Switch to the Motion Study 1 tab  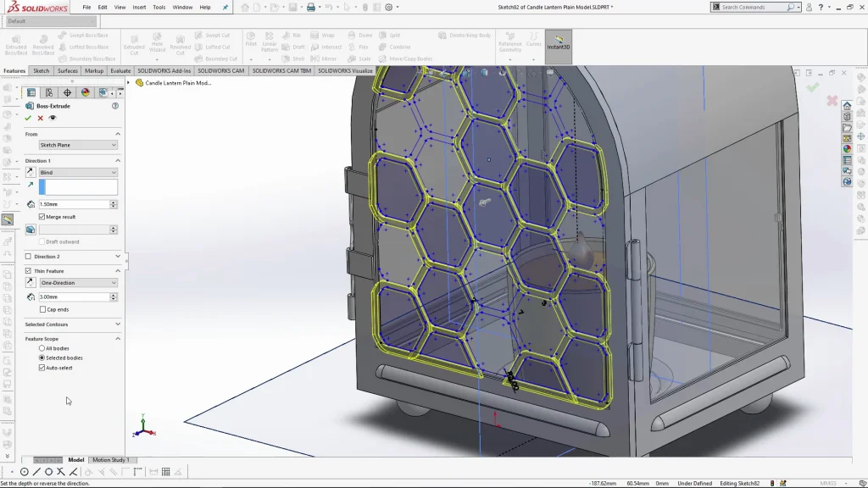(x=110, y=460)
